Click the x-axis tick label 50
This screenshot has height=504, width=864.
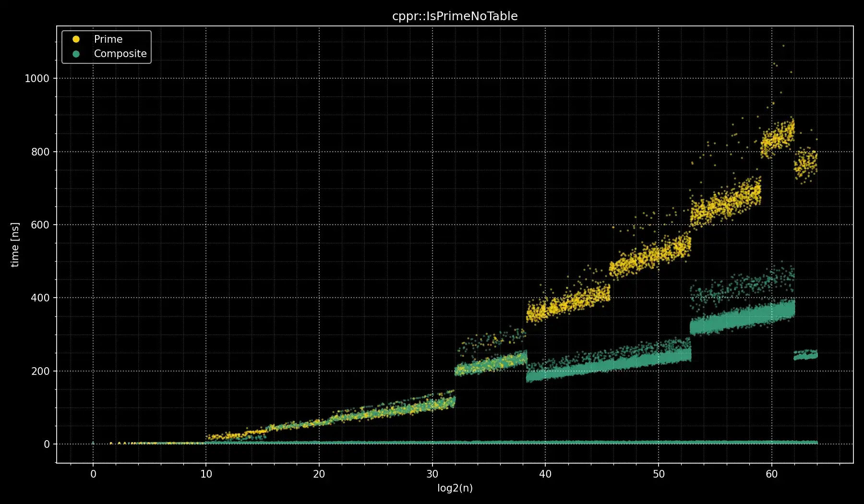659,474
